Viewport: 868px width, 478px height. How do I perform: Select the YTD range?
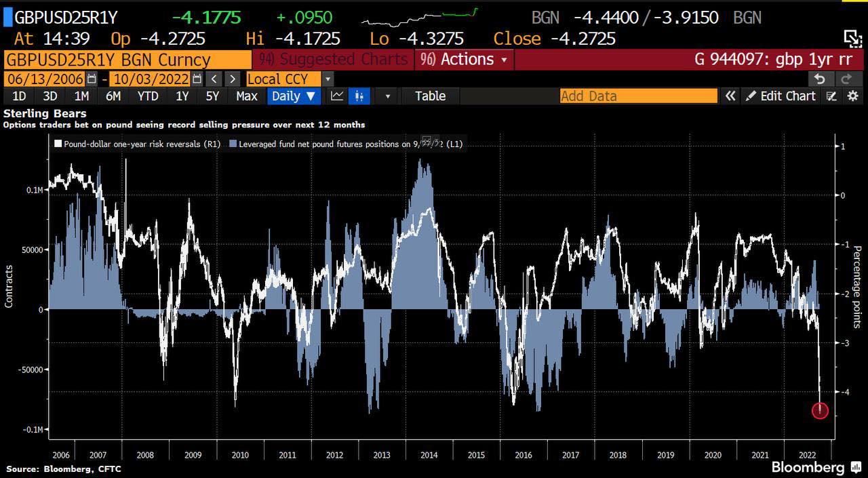148,96
